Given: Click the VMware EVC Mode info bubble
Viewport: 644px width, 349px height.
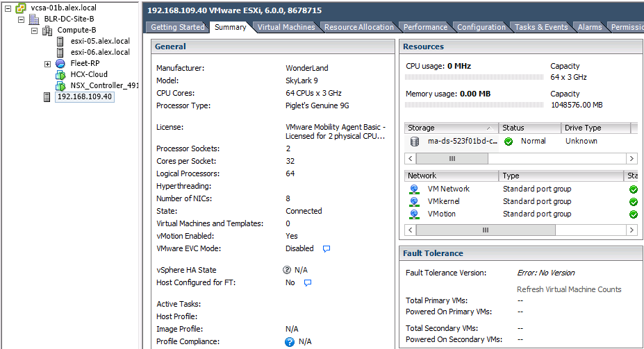Looking at the screenshot, I should pyautogui.click(x=326, y=248).
